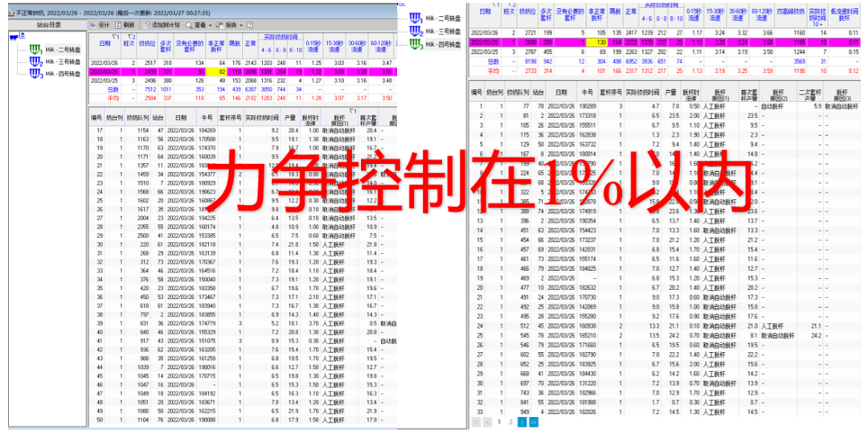
Task: Select Milk - 二号转盘 label in left window
Action: point(63,51)
